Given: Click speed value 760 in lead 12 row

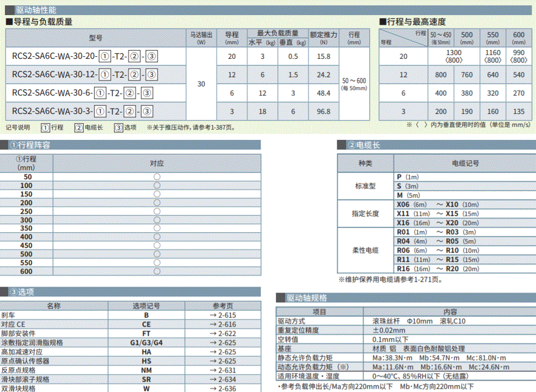Looking at the screenshot, I should 466,75.
